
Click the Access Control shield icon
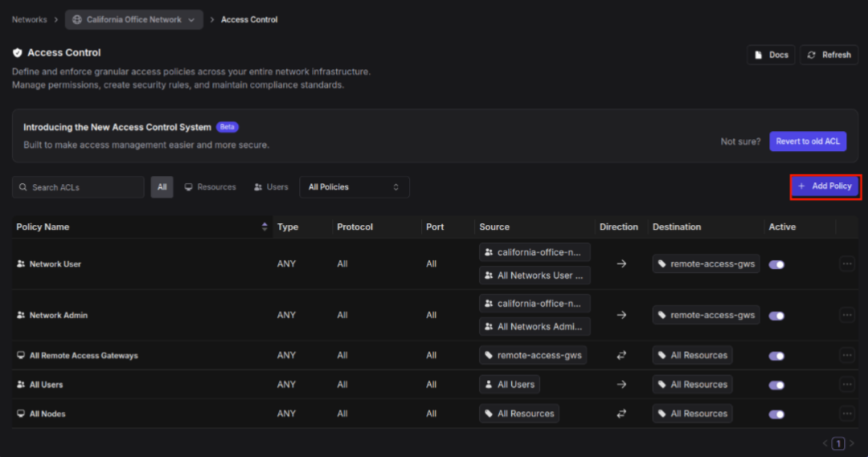18,53
